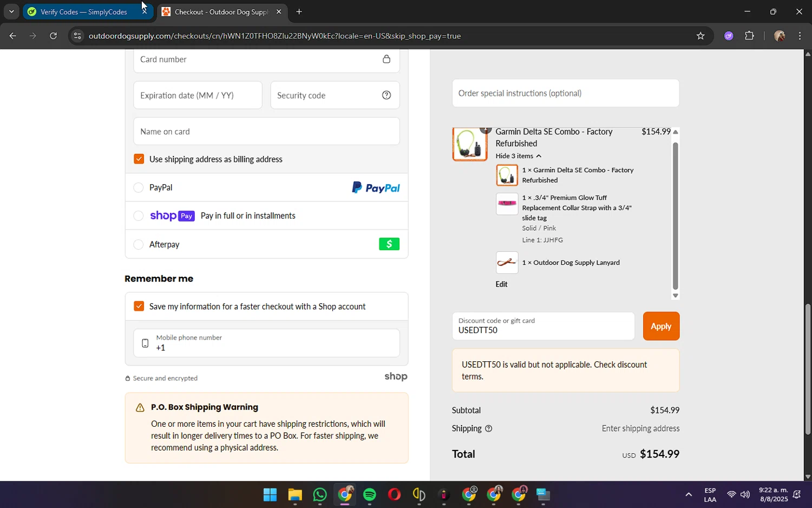
Task: Open WhatsApp from the taskbar
Action: pos(320,494)
